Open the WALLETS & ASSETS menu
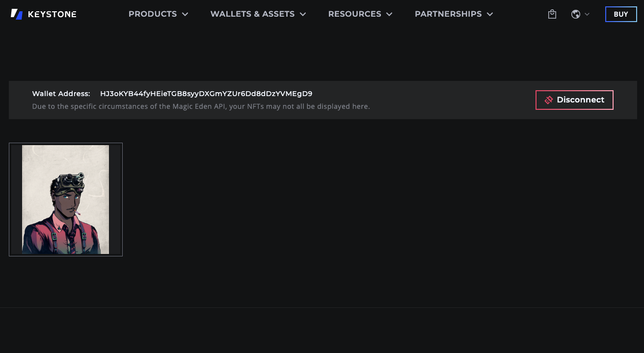Screen dimensions: 644x353 coord(252,14)
